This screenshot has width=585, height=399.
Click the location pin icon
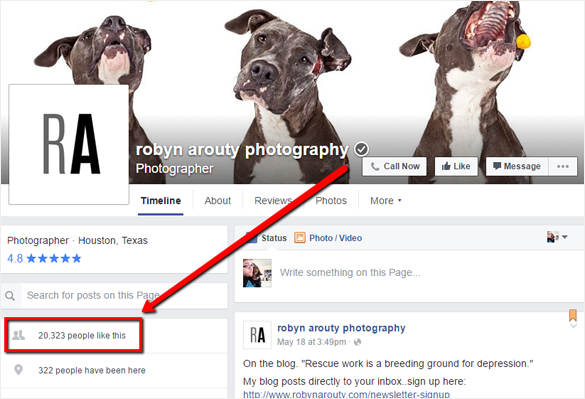point(18,370)
